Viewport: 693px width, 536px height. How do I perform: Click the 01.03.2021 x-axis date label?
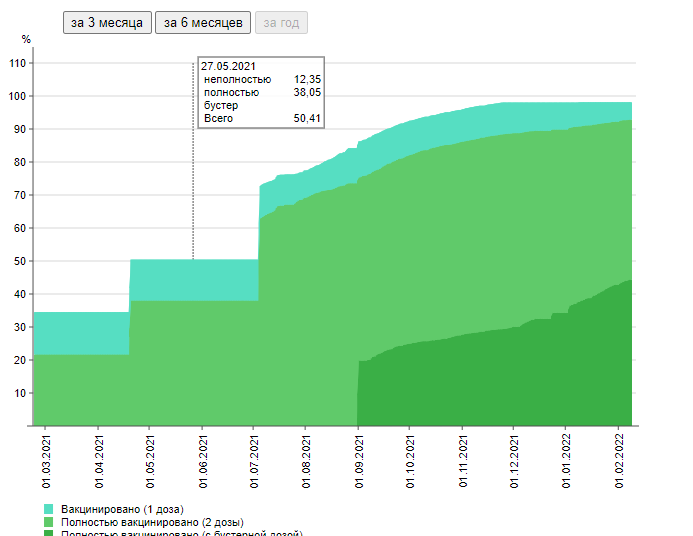point(45,460)
